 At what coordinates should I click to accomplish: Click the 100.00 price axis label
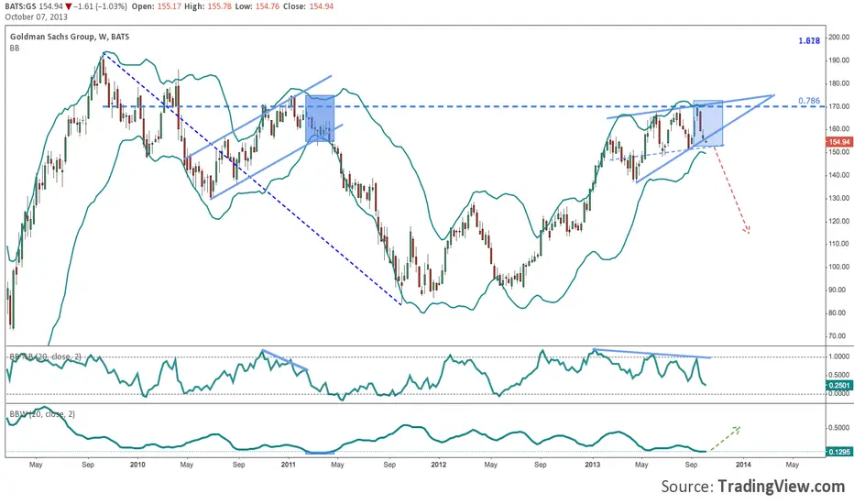[838, 267]
